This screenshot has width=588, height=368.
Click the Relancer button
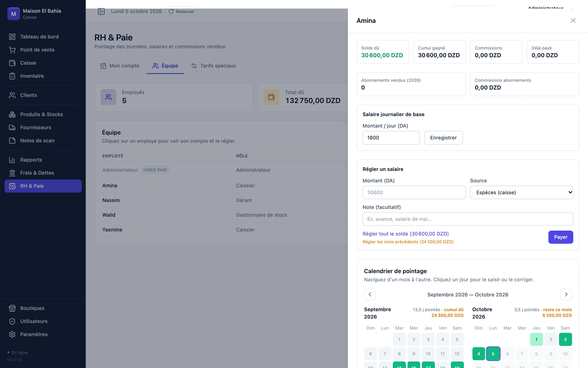point(181,11)
